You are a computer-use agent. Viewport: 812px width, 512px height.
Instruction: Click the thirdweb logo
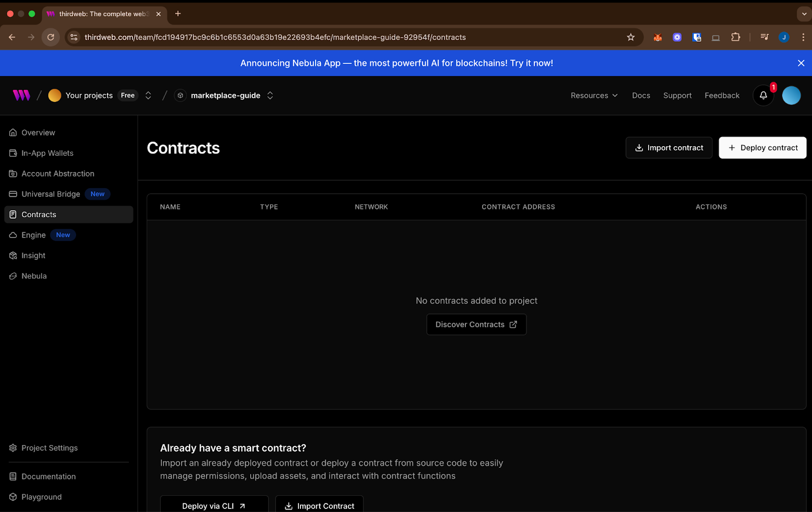point(21,95)
